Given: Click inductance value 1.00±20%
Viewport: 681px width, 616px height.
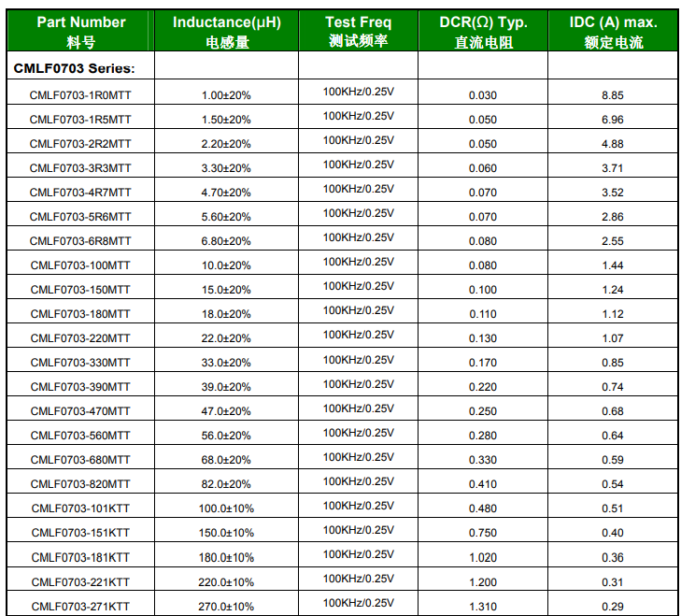Looking at the screenshot, I should [226, 95].
